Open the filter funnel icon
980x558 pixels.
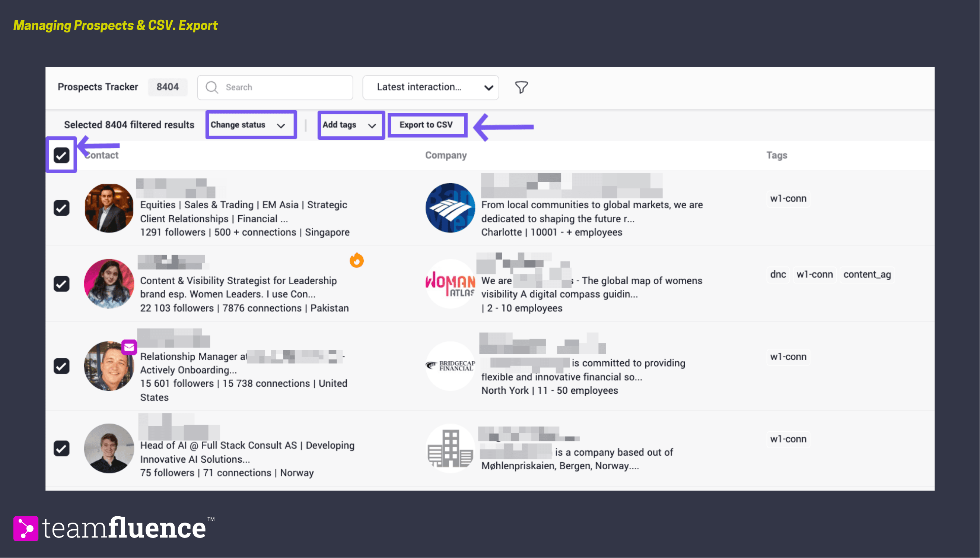click(x=521, y=88)
